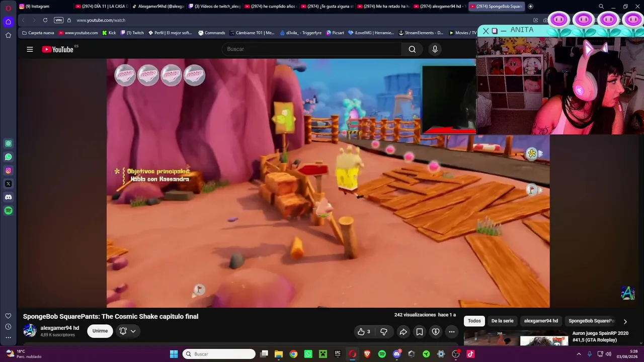Open the sidebar heart (pinboards) icon
644x362 pixels.
(x=8, y=316)
